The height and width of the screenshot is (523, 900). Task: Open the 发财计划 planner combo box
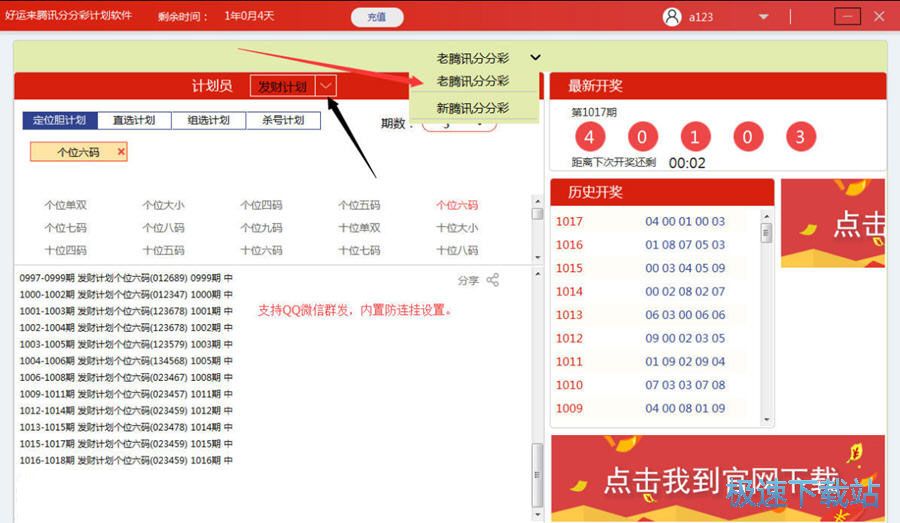tap(293, 86)
